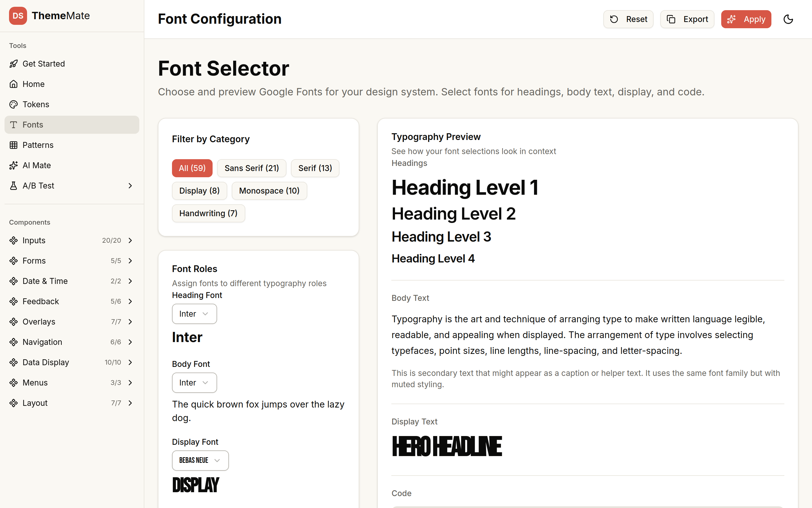This screenshot has height=508, width=812.
Task: Click the component icon beside Date & Time
Action: 14,281
